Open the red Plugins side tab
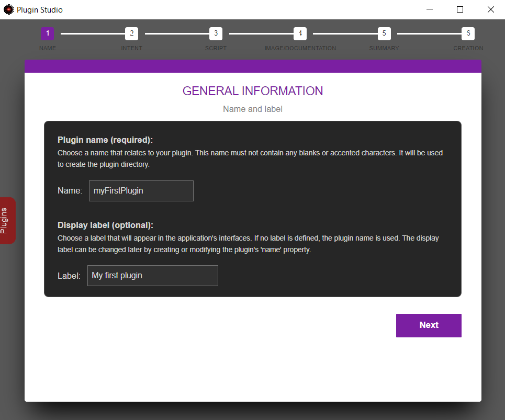Screen dimensions: 505x420 click(7, 221)
